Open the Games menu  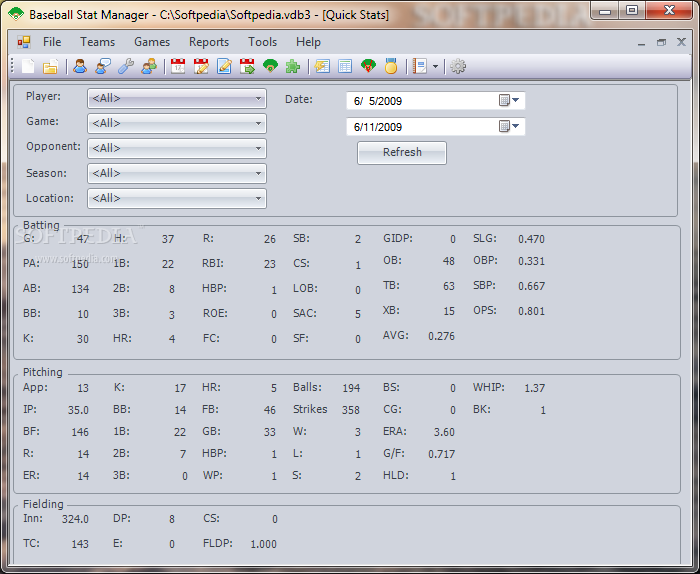152,42
